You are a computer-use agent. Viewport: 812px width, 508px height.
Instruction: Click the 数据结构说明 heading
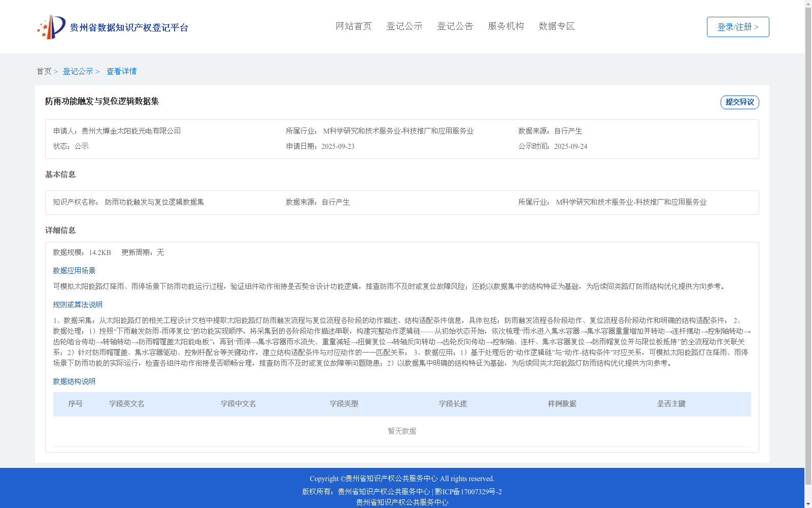pyautogui.click(x=74, y=382)
